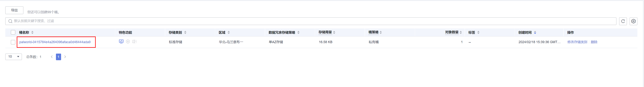Screen dimensions: 644x87
Task: Click the snowflake feature icon in bucket row
Action: coord(128,42)
